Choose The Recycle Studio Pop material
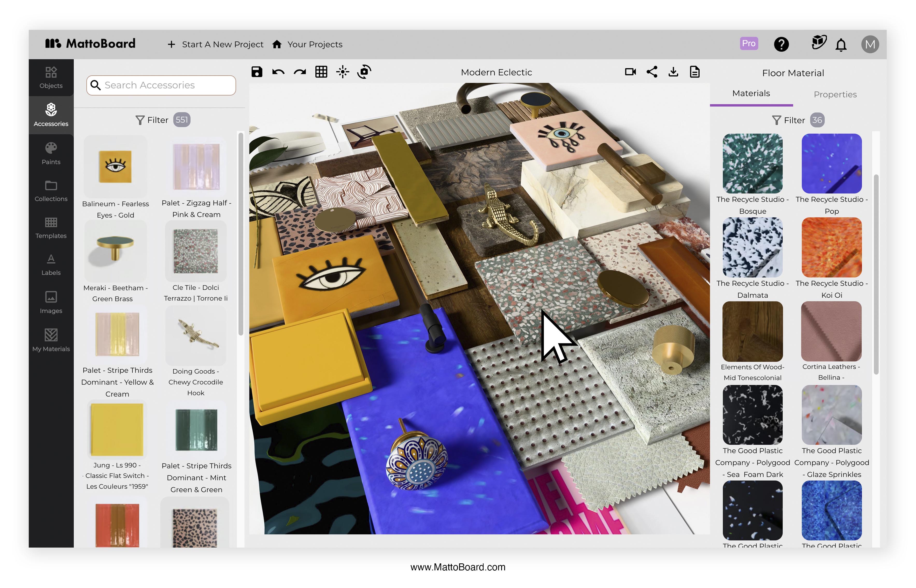916x588 pixels. pos(832,163)
